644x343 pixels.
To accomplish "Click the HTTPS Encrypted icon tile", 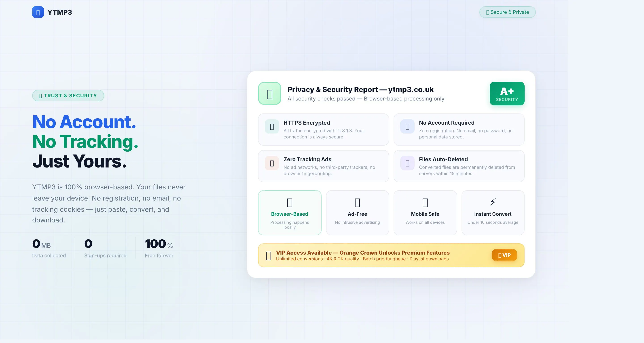I will pos(272,127).
